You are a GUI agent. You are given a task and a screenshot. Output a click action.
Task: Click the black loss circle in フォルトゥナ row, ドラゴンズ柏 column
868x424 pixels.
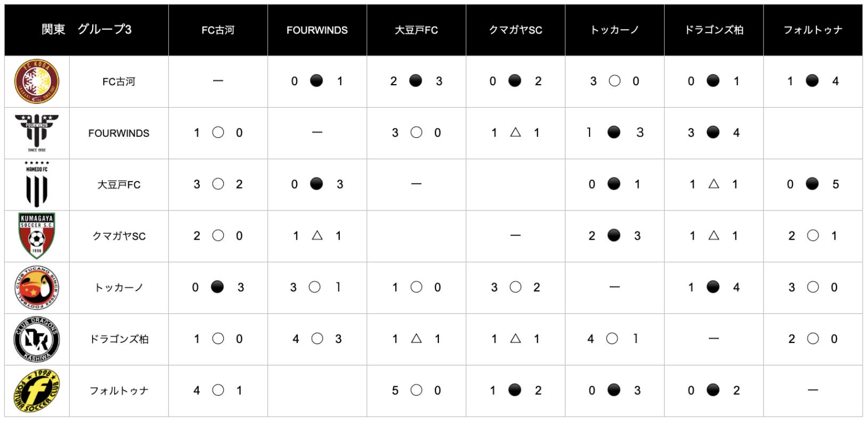pyautogui.click(x=713, y=390)
